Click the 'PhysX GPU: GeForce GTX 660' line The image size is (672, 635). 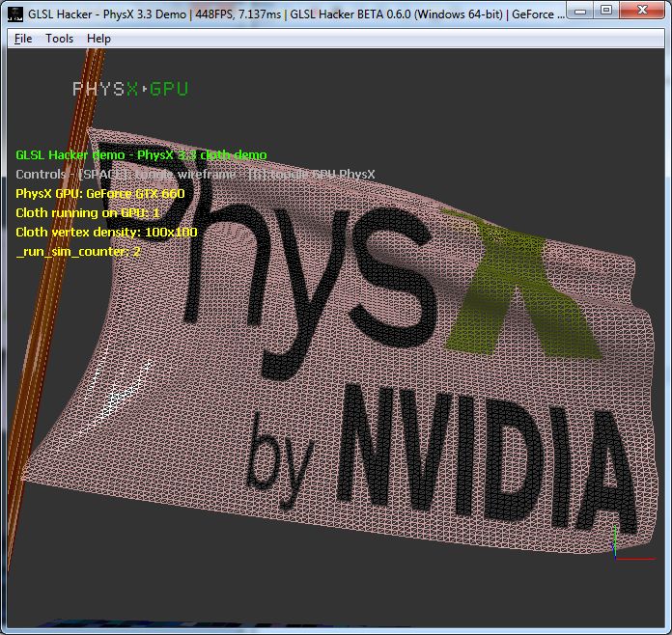tap(99, 193)
